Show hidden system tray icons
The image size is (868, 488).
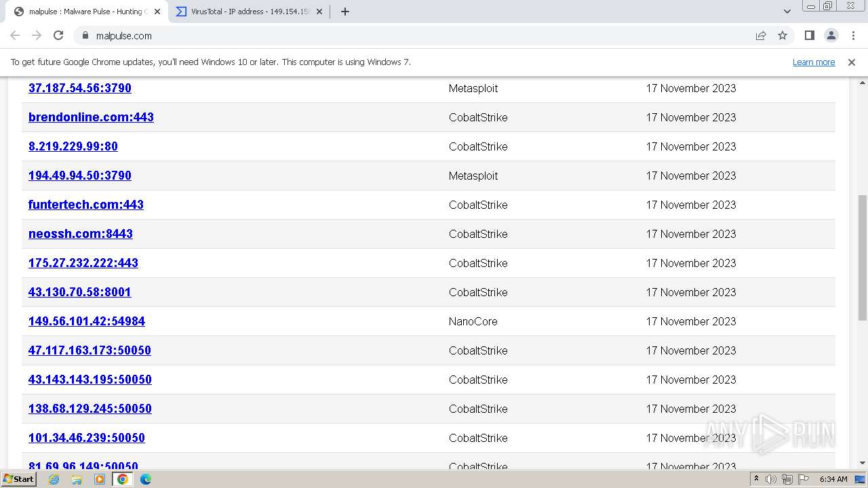coord(756,479)
